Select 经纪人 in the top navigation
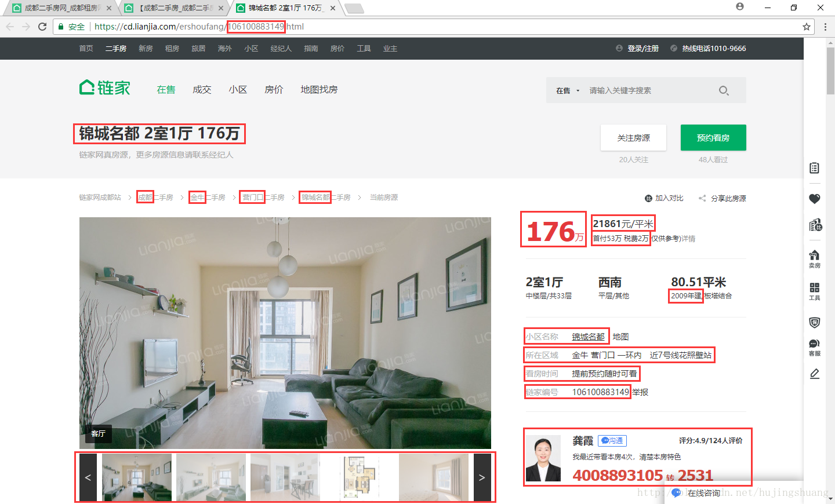Screen dimensions: 835x504 click(281, 49)
